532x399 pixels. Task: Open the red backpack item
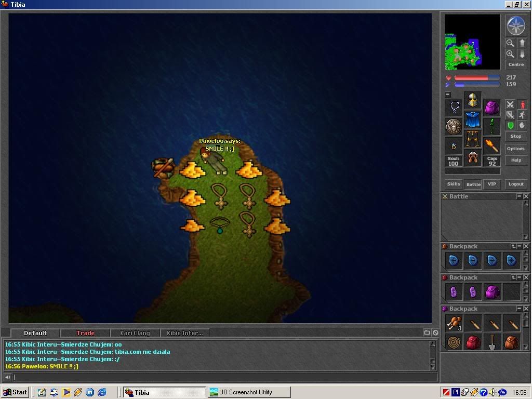(x=473, y=342)
